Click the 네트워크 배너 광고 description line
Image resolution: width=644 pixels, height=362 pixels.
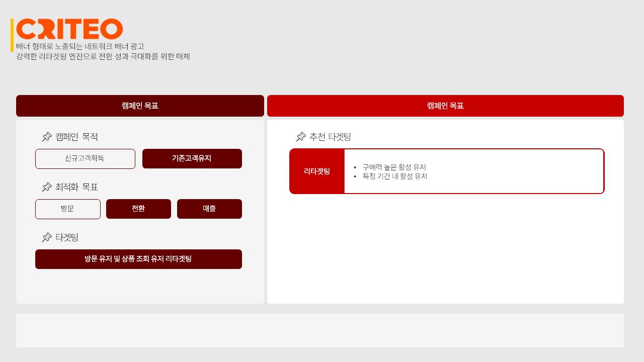pos(80,47)
